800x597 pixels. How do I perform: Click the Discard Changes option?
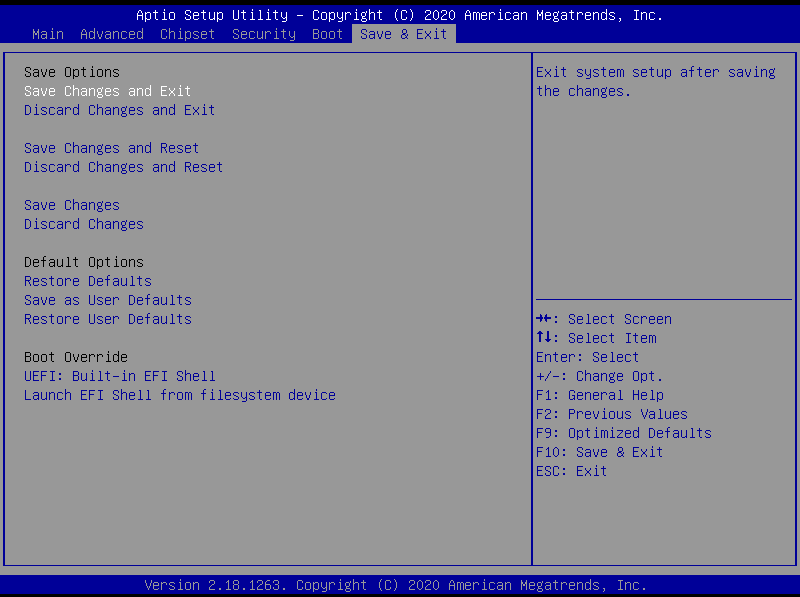pyautogui.click(x=84, y=224)
